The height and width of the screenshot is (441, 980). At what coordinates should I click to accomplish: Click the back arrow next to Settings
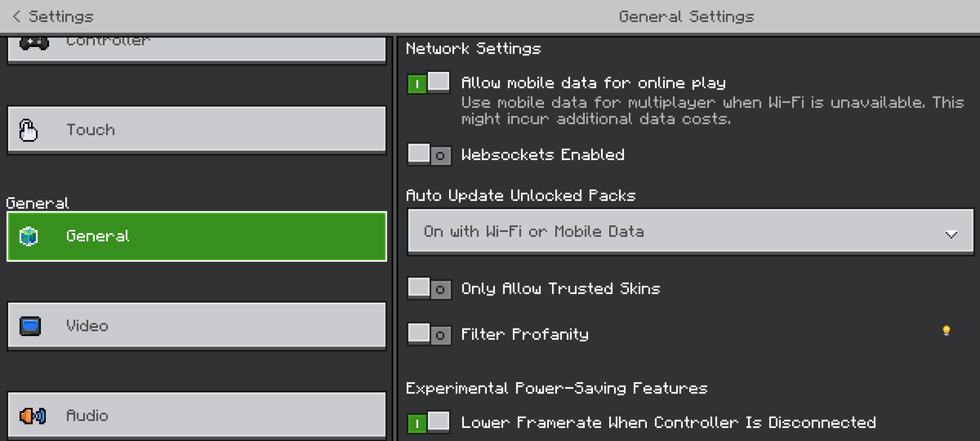click(x=16, y=17)
